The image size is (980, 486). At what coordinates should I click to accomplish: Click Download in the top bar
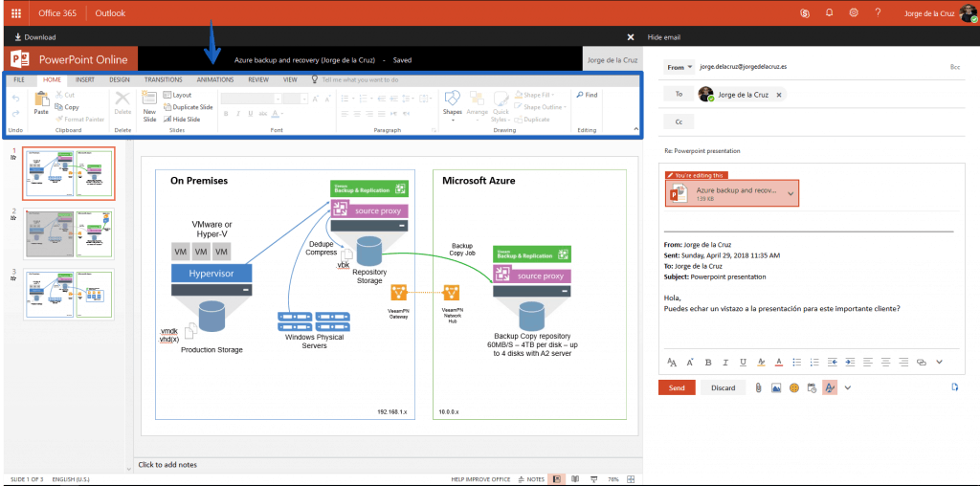point(35,37)
